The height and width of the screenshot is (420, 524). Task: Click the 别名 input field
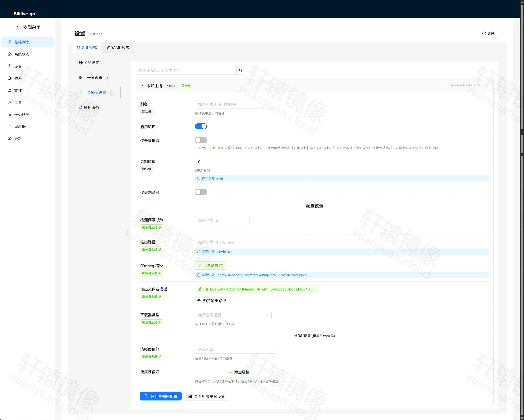click(x=236, y=104)
